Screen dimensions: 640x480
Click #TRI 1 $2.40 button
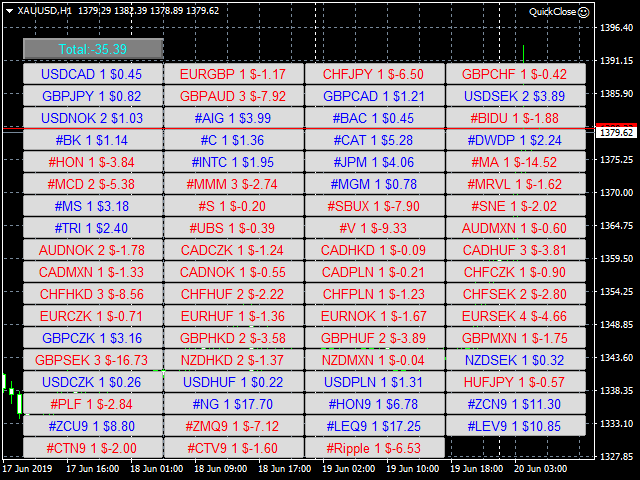[93, 228]
